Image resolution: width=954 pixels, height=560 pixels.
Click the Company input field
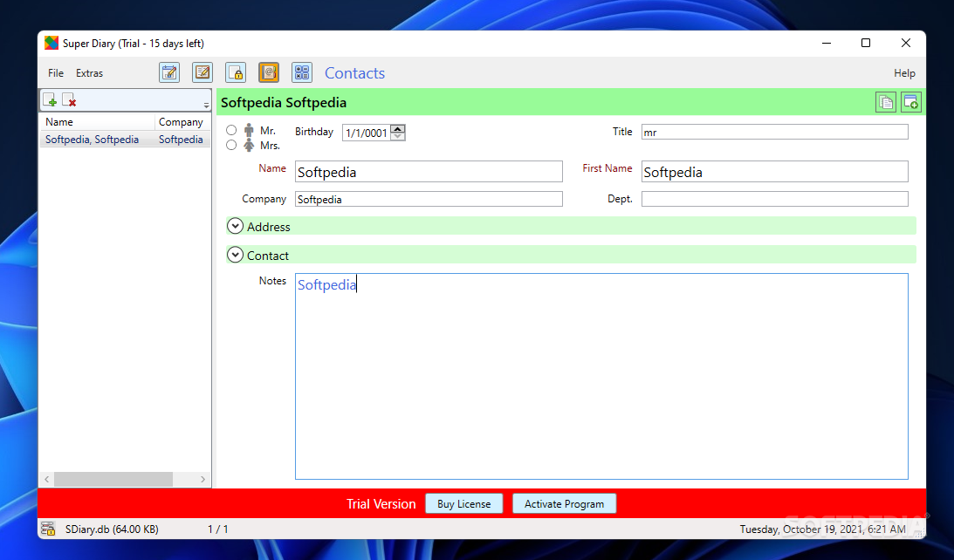[429, 199]
